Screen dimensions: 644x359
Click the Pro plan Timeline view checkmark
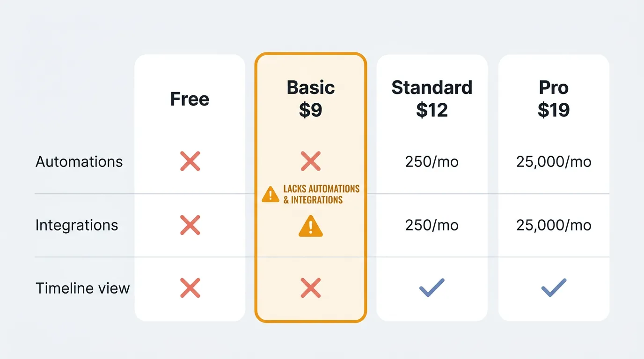[554, 287]
